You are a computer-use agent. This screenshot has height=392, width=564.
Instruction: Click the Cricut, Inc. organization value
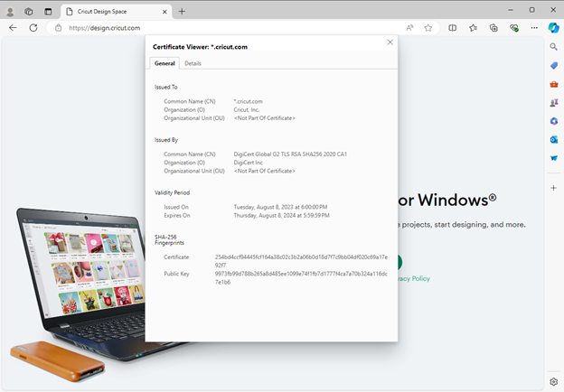point(247,109)
